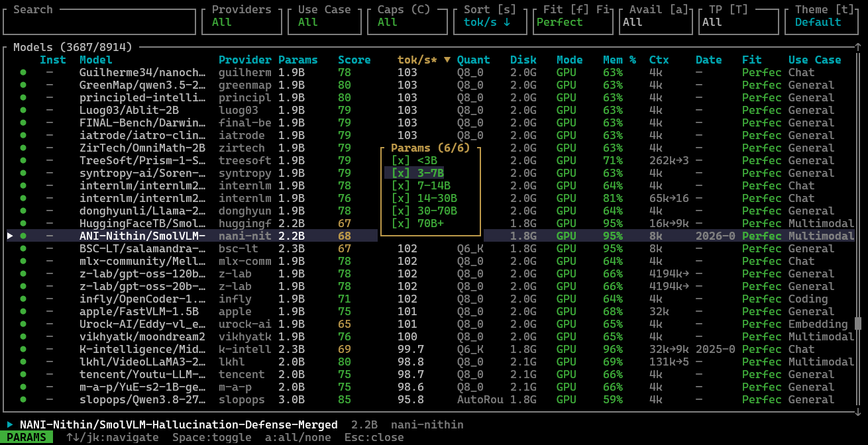Uncheck the 14-30B params option
The width and height of the screenshot is (868, 445).
point(401,199)
